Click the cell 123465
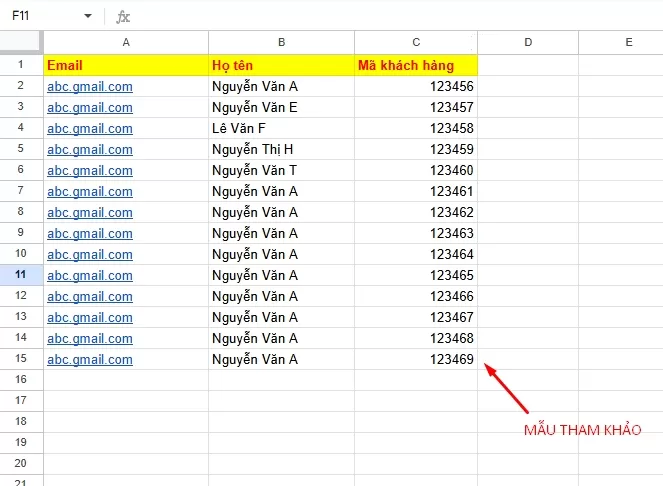 (x=416, y=275)
